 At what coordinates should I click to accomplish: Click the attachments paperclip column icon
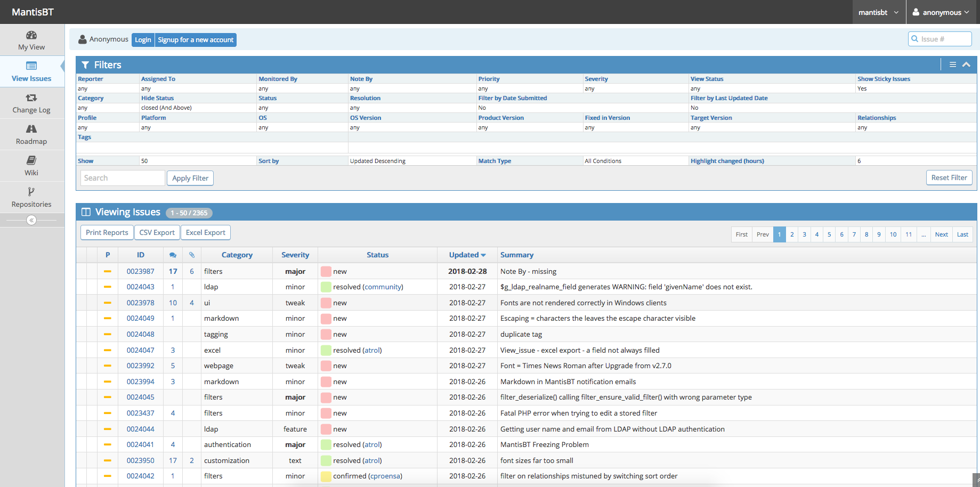(x=192, y=255)
